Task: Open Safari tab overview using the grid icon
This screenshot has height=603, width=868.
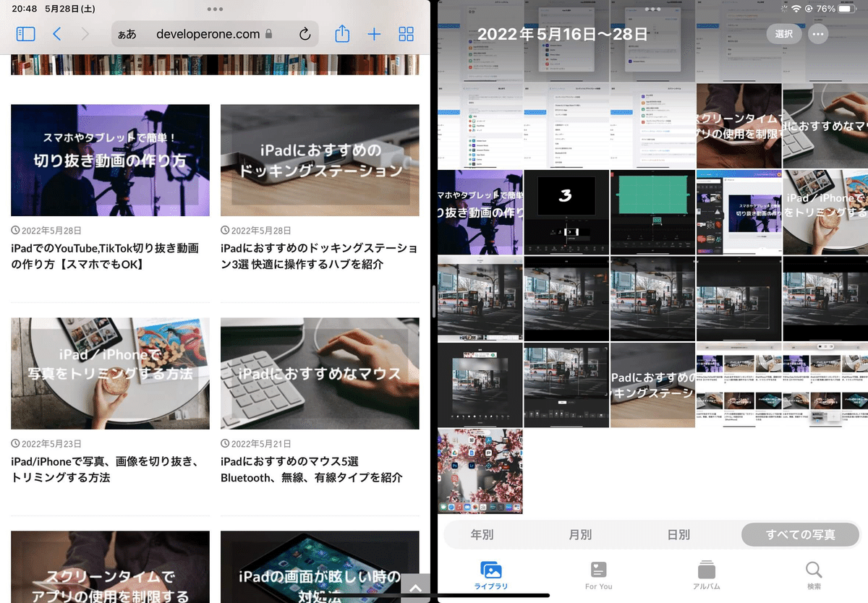Action: tap(406, 34)
